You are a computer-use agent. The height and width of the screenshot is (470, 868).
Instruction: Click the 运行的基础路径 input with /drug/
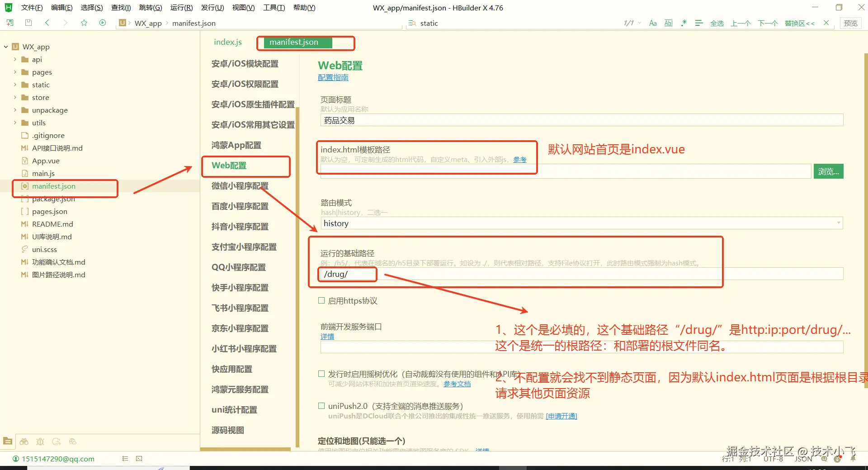(582, 274)
